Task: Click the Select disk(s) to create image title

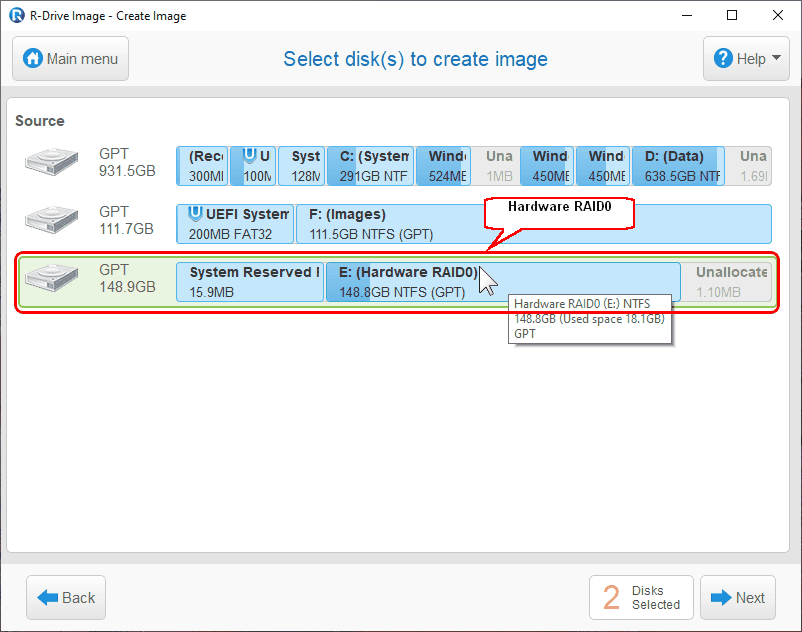Action: (415, 59)
